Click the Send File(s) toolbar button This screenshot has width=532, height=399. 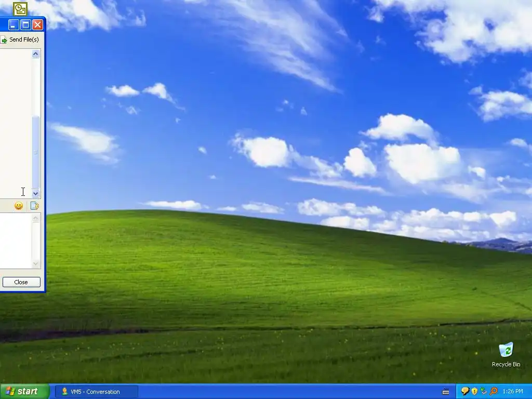click(20, 39)
